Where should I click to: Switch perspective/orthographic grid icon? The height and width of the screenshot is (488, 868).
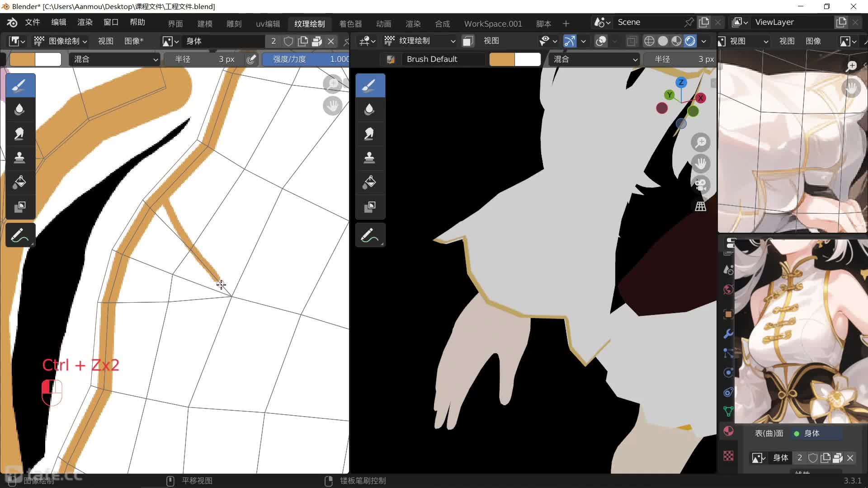[x=701, y=206]
